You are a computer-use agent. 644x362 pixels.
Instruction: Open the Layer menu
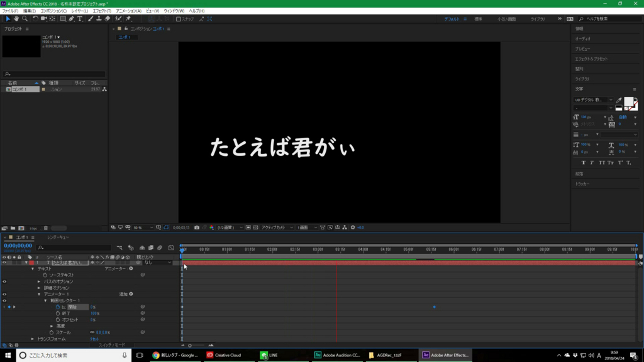click(79, 11)
